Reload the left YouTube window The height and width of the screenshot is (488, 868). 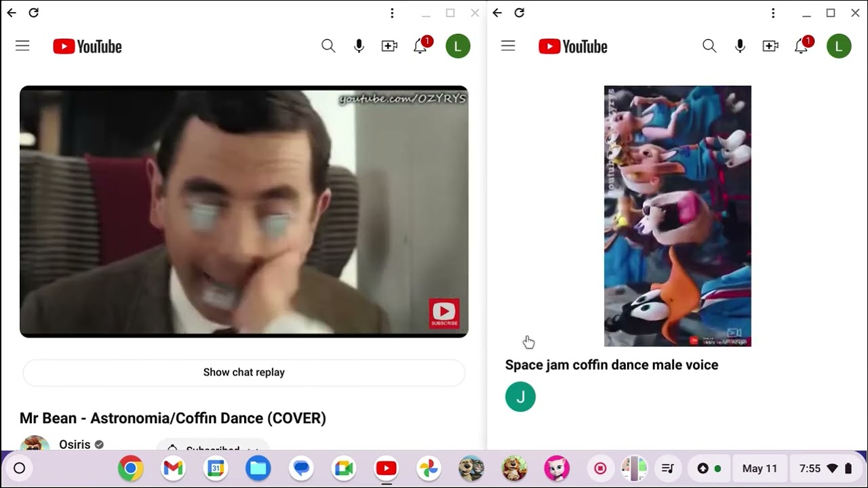(34, 13)
